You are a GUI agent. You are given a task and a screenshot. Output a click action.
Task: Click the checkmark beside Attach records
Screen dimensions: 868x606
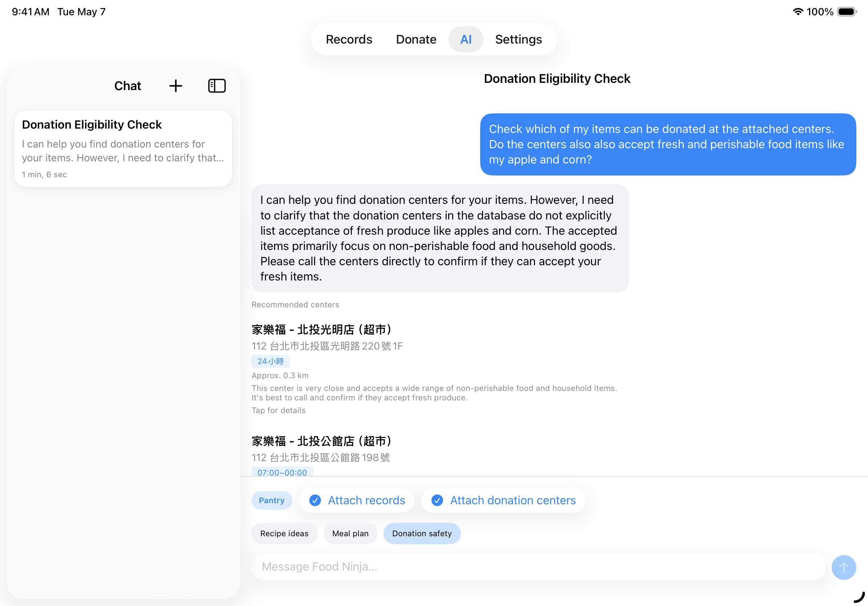(315, 500)
